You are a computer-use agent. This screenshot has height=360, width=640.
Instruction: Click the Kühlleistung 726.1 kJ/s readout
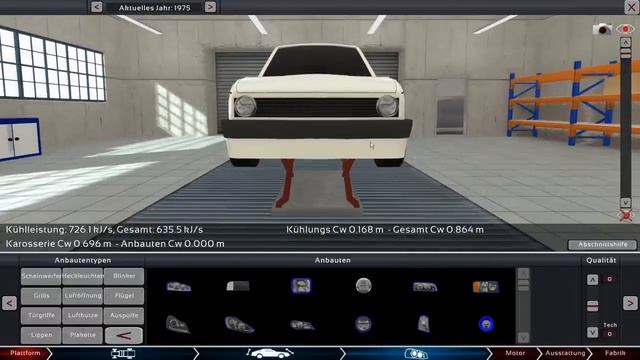click(x=104, y=230)
